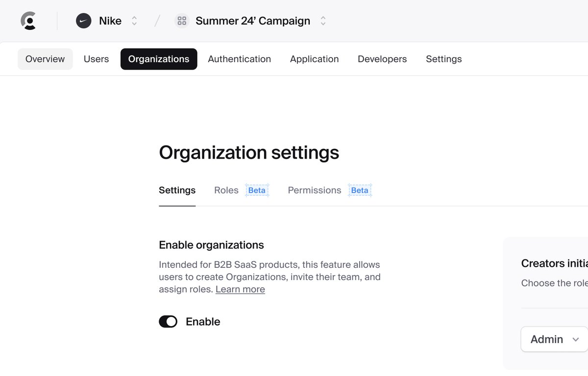Open the Summer 24' Campaign switcher chevrons

click(323, 21)
